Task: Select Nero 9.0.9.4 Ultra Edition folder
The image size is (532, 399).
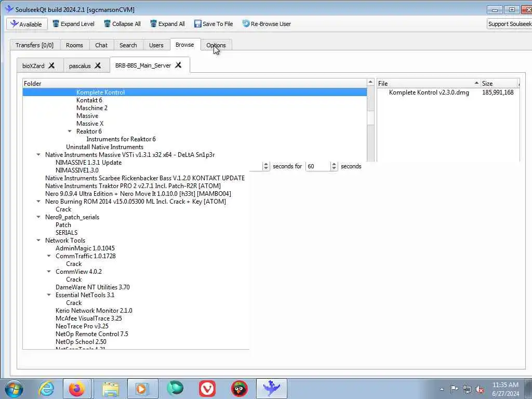Action: pos(138,194)
